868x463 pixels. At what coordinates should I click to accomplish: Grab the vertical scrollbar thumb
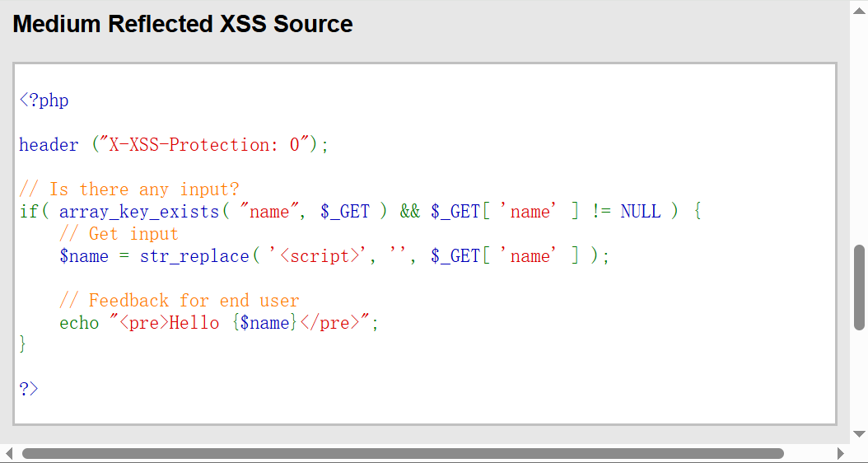point(859,287)
